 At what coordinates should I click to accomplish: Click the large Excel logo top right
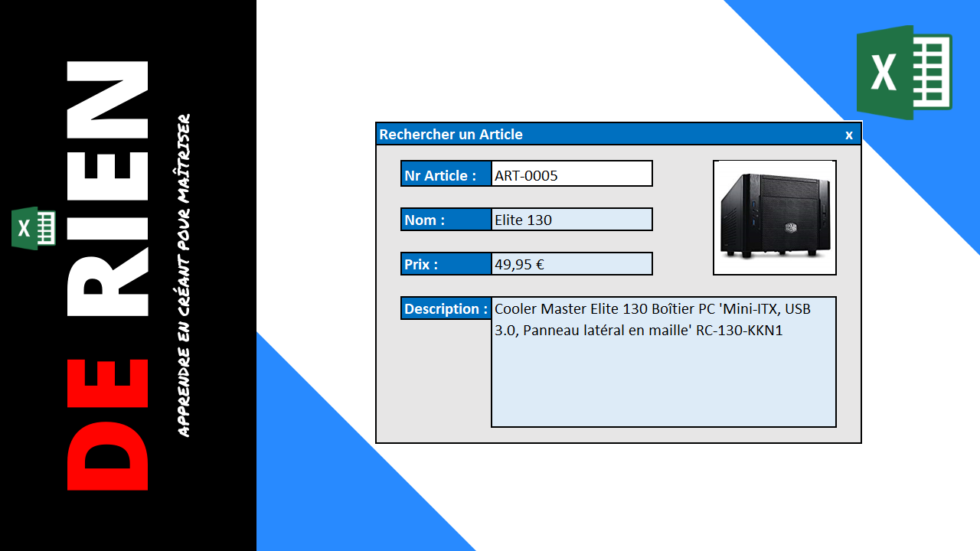[904, 73]
